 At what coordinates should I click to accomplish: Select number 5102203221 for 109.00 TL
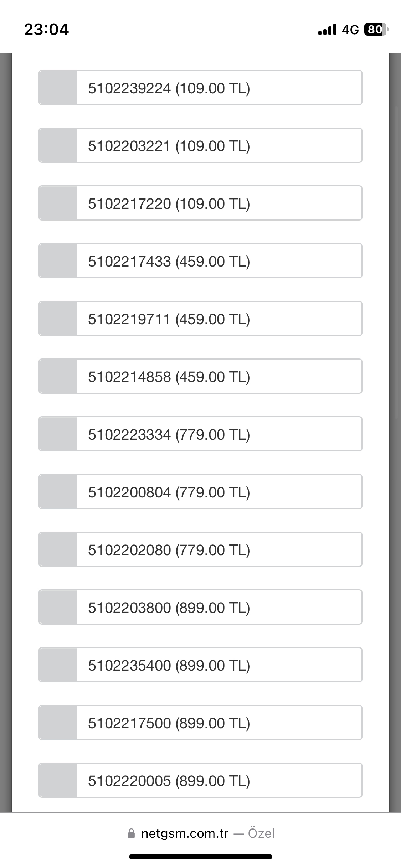tap(200, 145)
